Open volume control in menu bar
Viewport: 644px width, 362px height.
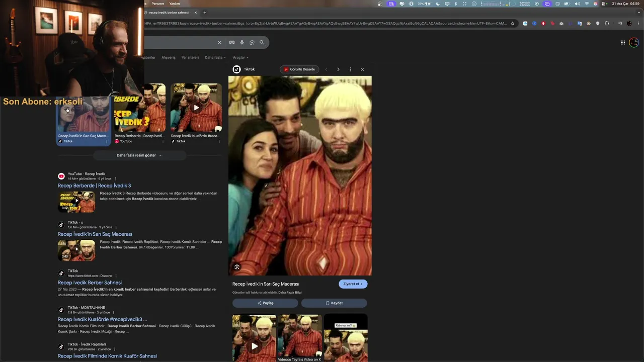click(x=577, y=4)
